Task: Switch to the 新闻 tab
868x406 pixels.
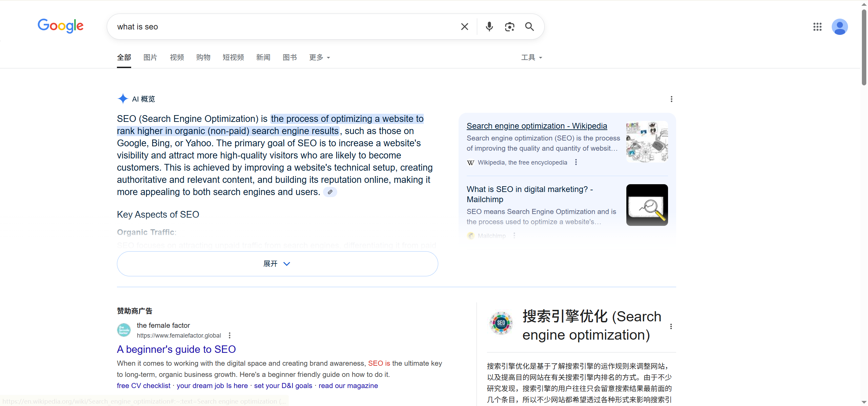Action: 263,57
